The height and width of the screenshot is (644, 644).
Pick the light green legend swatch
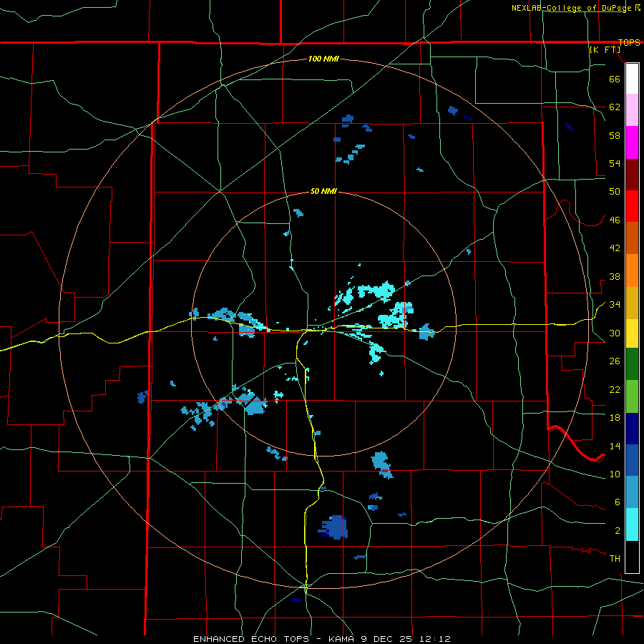(632, 396)
